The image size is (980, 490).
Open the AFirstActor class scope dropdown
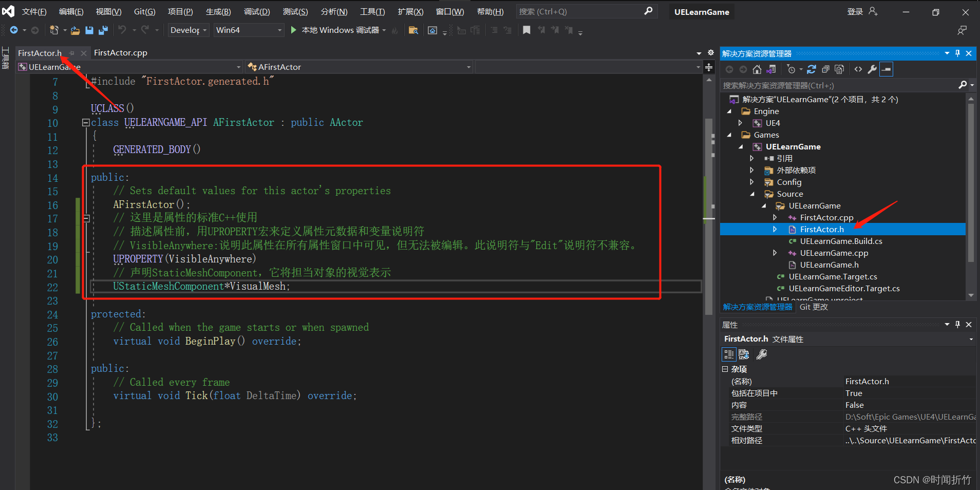pyautogui.click(x=359, y=67)
